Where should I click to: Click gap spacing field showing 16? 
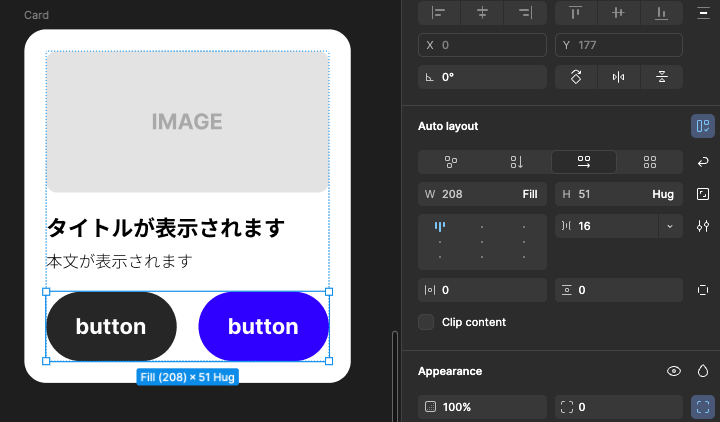pyautogui.click(x=606, y=226)
